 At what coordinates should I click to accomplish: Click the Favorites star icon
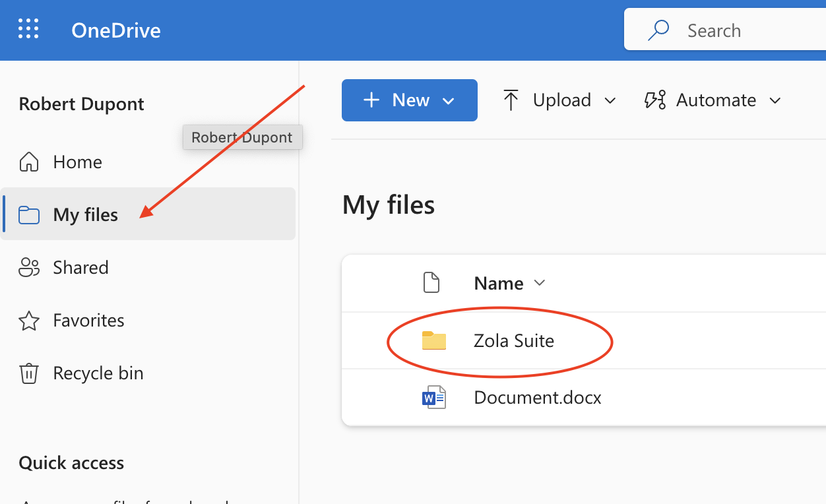tap(29, 321)
